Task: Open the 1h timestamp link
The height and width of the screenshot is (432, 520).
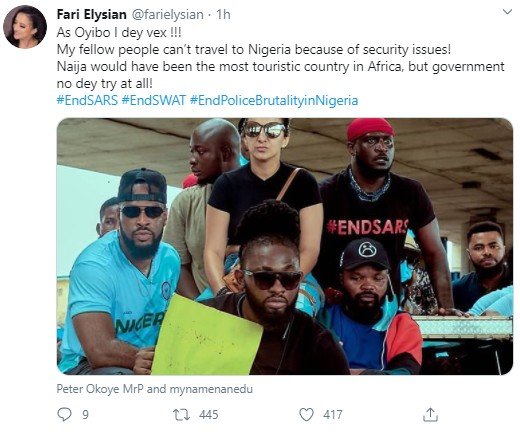Action: (223, 14)
